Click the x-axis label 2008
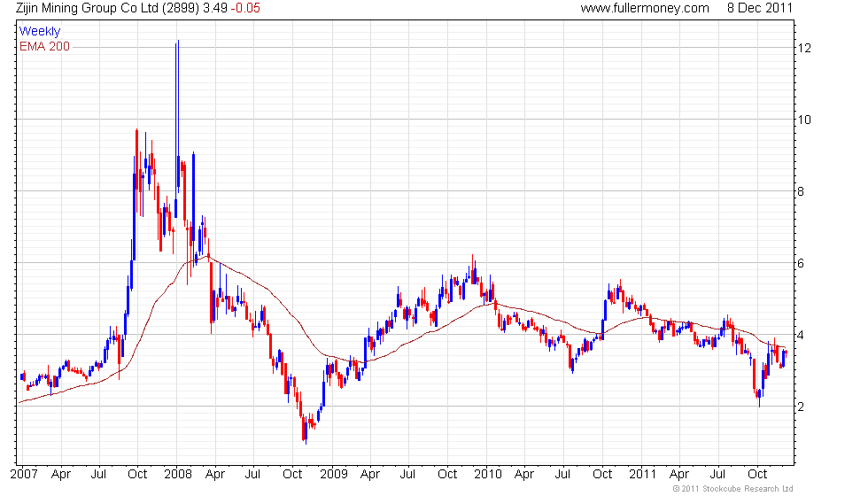The height and width of the screenshot is (496, 868). coord(178,475)
